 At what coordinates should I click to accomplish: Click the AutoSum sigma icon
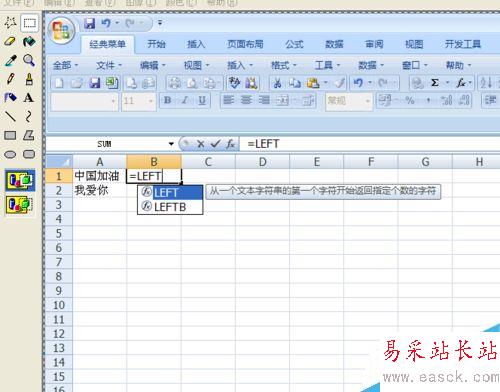(435, 83)
